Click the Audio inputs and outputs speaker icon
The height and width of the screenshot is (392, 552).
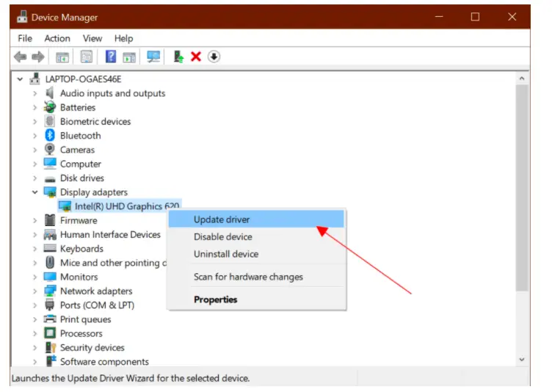point(50,93)
